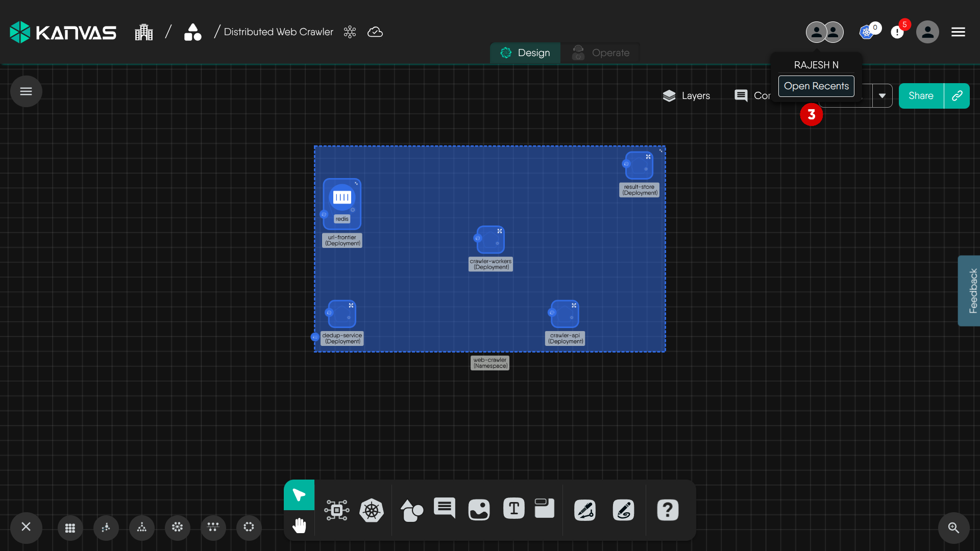Open the top-right hamburger menu
The image size is (980, 551).
tap(958, 32)
